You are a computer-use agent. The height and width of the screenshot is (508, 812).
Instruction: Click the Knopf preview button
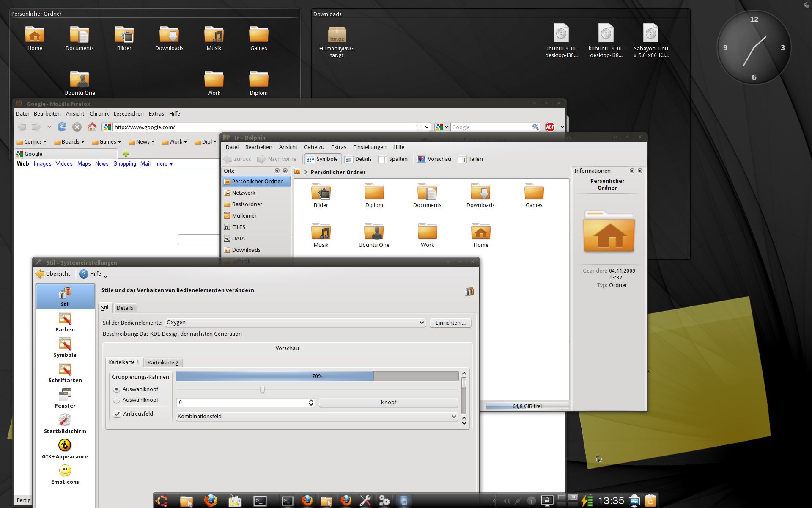(x=388, y=402)
